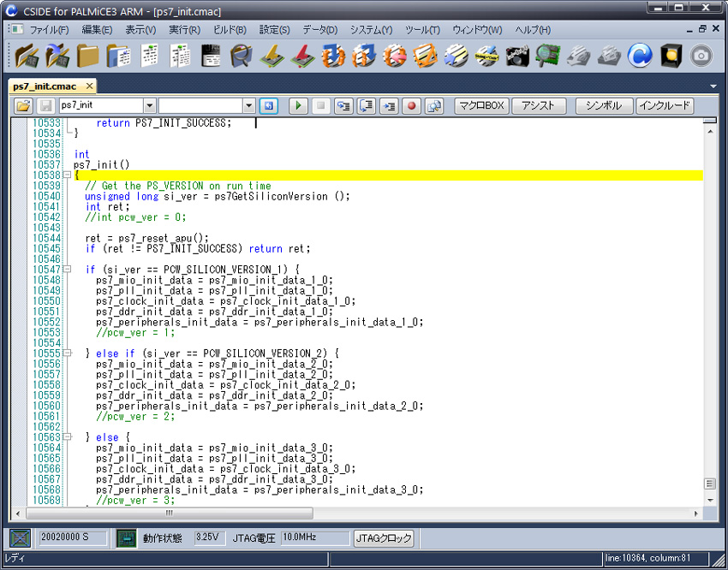Click the green chip with yellow arrow icon
Image resolution: width=728 pixels, height=570 pixels.
click(272, 56)
